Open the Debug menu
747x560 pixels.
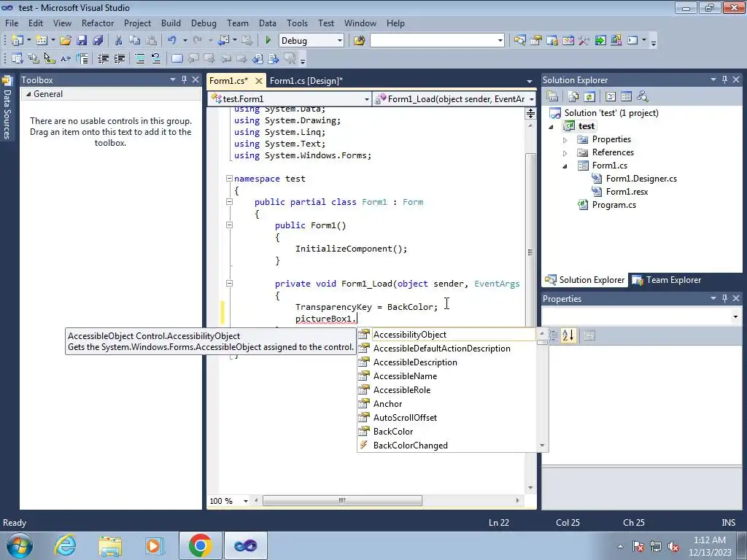pyautogui.click(x=204, y=23)
